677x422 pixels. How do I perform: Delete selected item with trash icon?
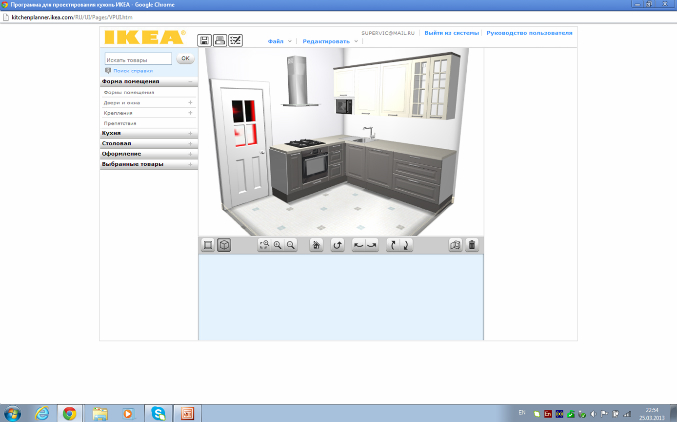[x=472, y=245]
